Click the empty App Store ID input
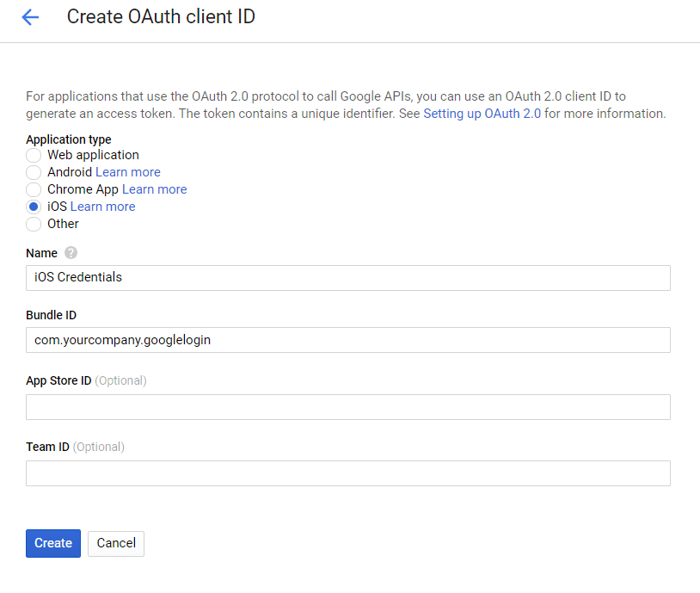 (347, 407)
